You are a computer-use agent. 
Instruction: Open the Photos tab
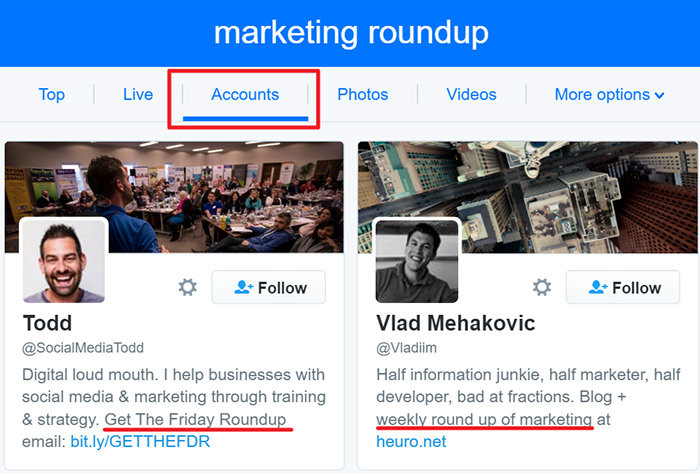click(362, 95)
